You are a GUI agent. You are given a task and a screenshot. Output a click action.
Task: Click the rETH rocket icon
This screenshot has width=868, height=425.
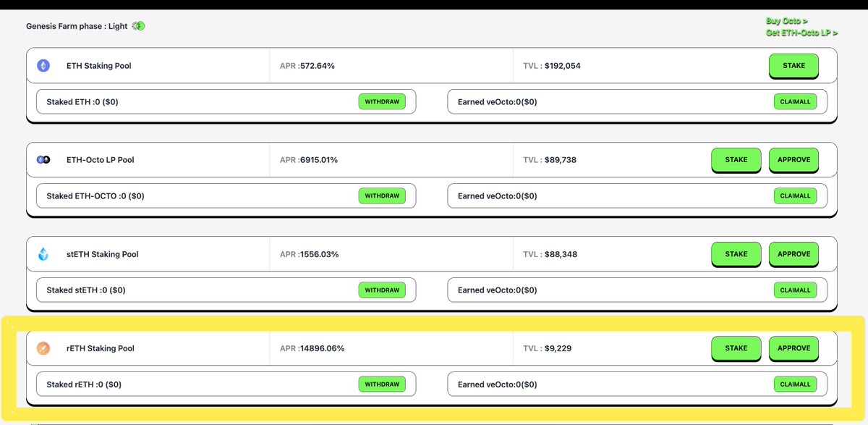pyautogui.click(x=43, y=348)
